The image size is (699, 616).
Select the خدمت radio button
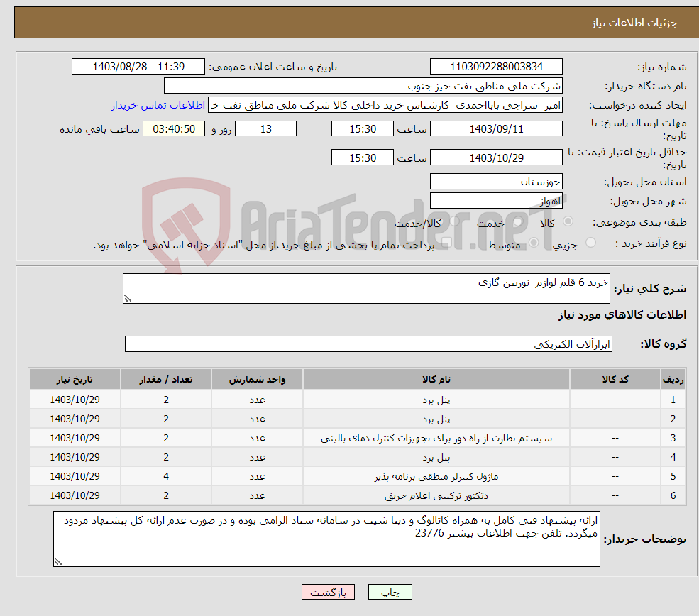[x=517, y=221]
